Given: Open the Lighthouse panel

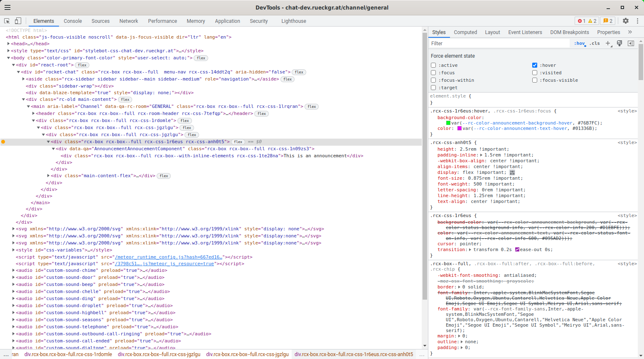Looking at the screenshot, I should click(294, 21).
